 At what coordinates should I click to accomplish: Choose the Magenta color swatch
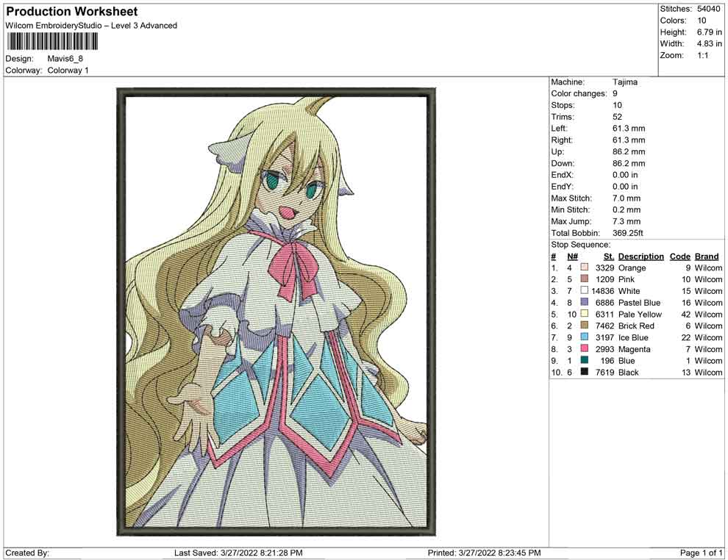585,348
